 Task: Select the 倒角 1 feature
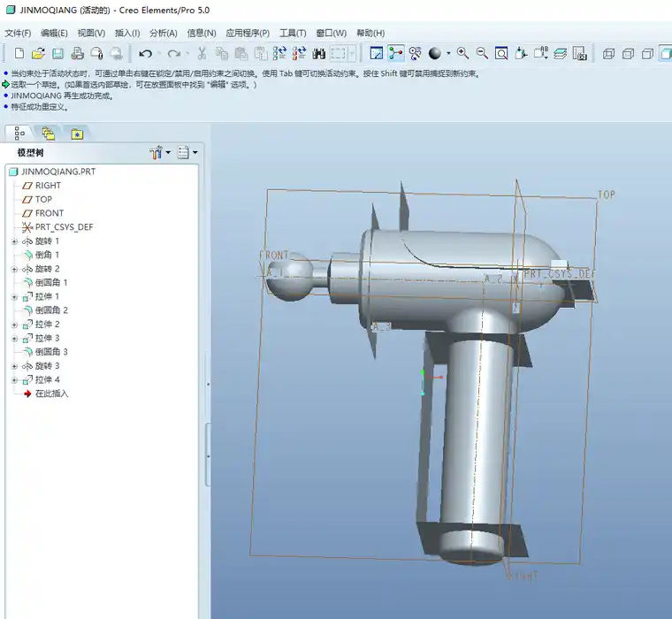coord(42,255)
